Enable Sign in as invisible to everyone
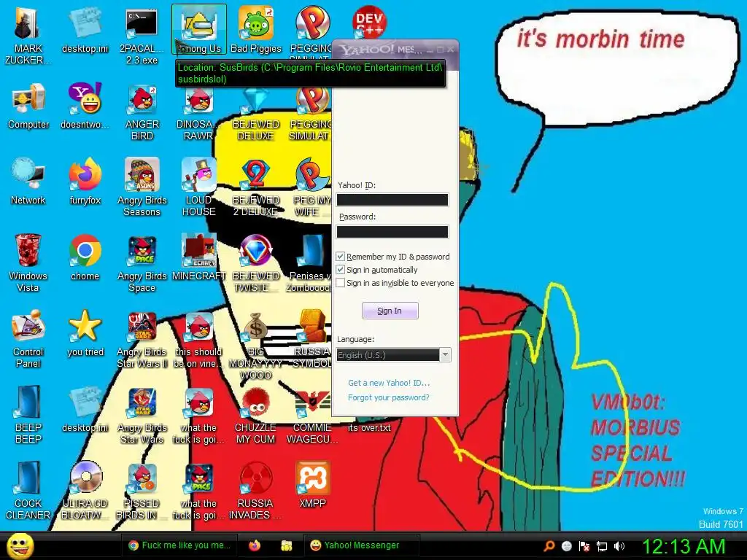 (340, 283)
